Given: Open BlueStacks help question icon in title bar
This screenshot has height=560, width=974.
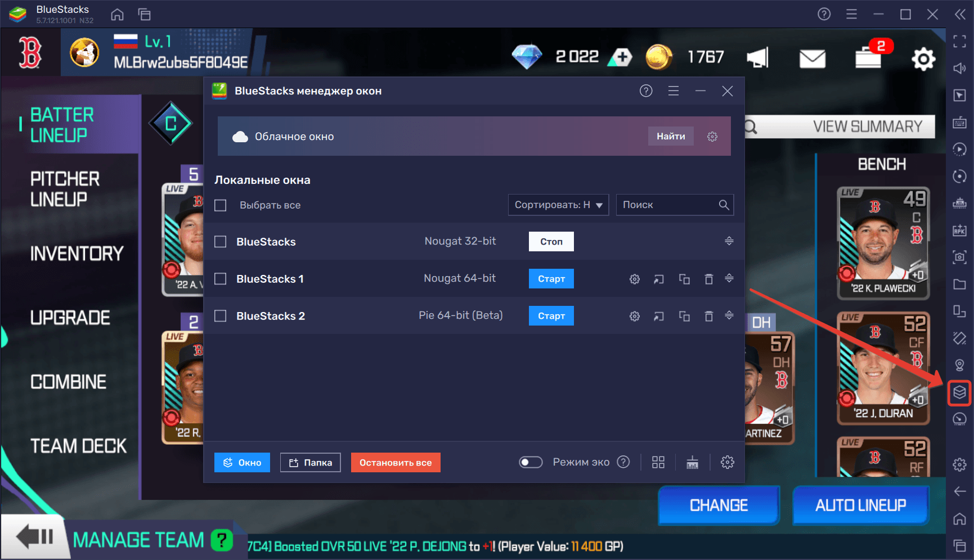Looking at the screenshot, I should pyautogui.click(x=824, y=14).
